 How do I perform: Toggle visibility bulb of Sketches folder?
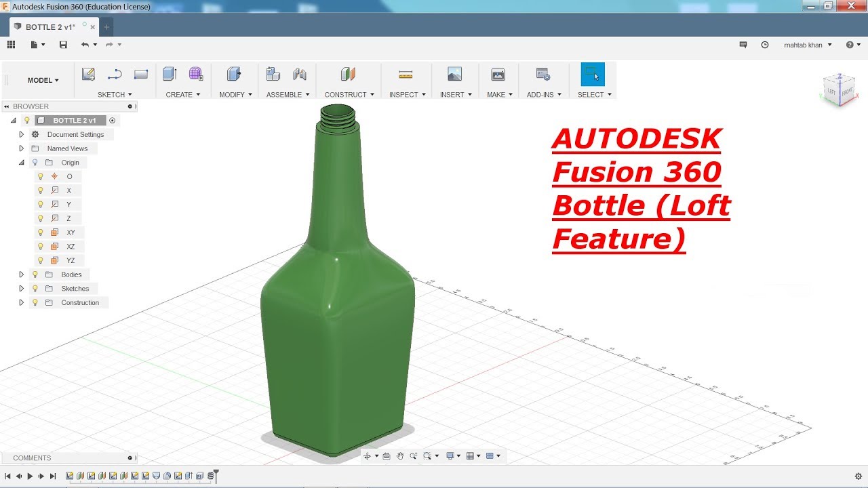[35, 289]
